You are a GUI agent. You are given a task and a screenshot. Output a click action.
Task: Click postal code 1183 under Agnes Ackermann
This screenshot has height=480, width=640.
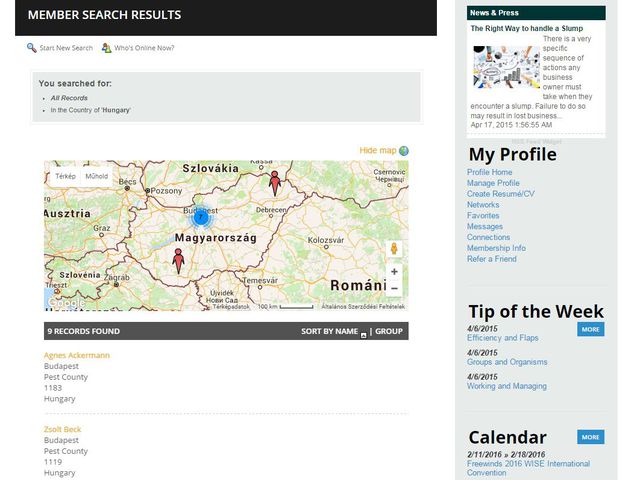pyautogui.click(x=53, y=388)
